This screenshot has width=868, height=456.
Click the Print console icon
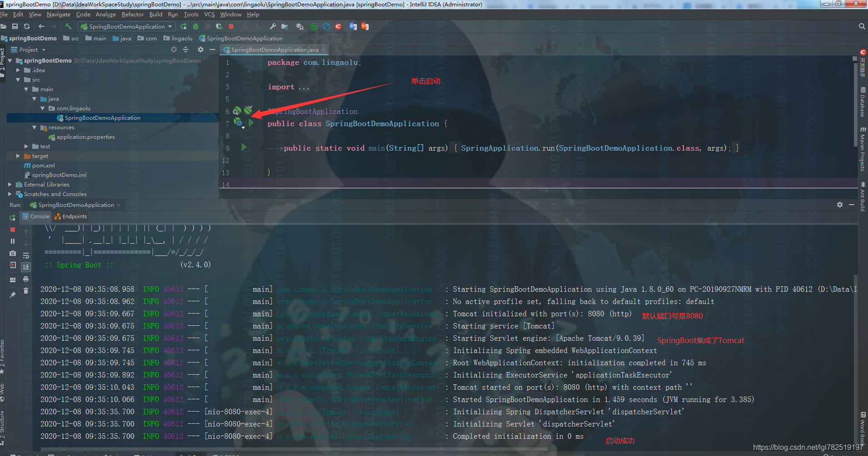click(x=26, y=279)
